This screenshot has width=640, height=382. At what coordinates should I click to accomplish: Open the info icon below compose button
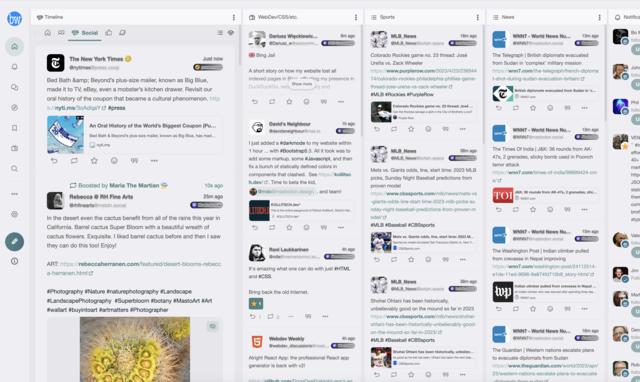coord(14,261)
